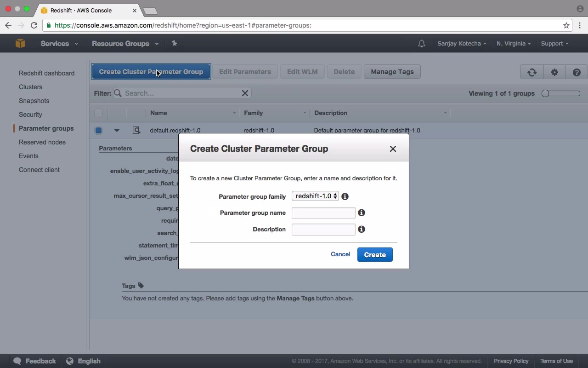The height and width of the screenshot is (368, 588).
Task: Open Connect client in the sidebar
Action: click(39, 170)
